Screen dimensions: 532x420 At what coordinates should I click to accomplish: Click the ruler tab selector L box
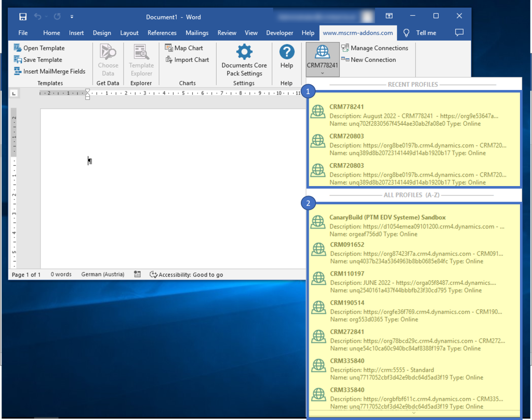click(x=14, y=93)
